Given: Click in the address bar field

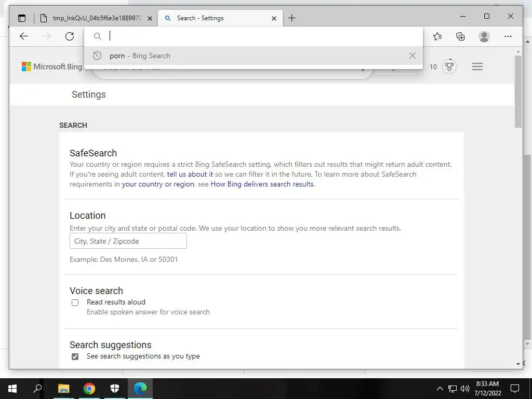Looking at the screenshot, I should click(254, 36).
